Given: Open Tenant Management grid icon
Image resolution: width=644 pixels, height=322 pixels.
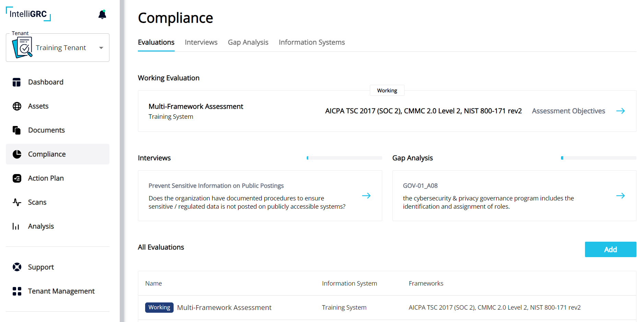Looking at the screenshot, I should coord(17,291).
